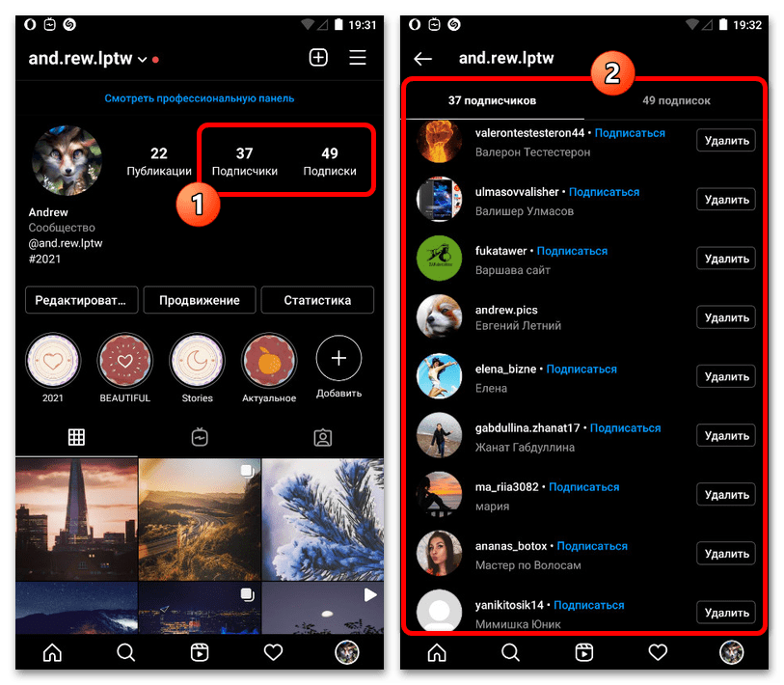Show tagged photos tab on profile
The width and height of the screenshot is (784, 685).
pyautogui.click(x=323, y=438)
